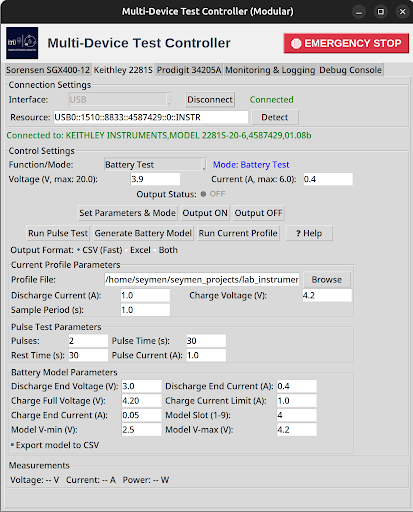This screenshot has width=413, height=512.
Task: Click the Discharge End Voltage (V) field
Action: [141, 386]
